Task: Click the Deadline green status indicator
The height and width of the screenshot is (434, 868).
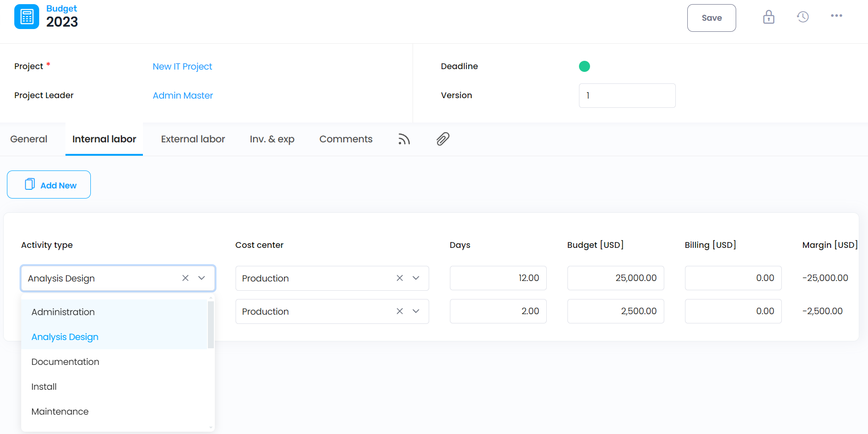Action: tap(585, 66)
